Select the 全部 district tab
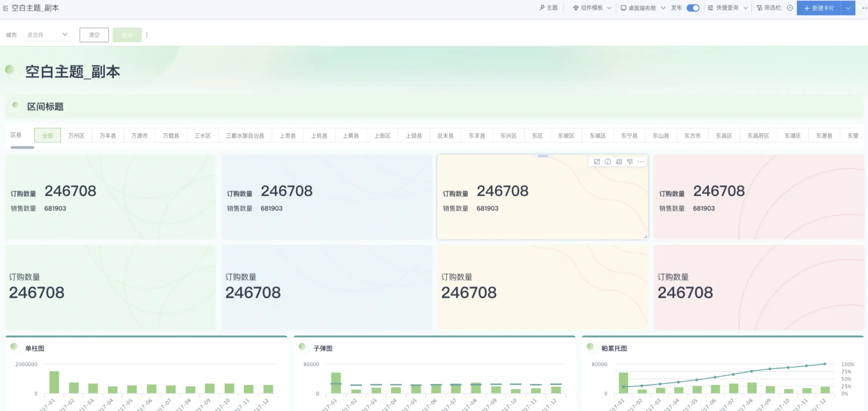The height and width of the screenshot is (411, 868). [x=47, y=135]
